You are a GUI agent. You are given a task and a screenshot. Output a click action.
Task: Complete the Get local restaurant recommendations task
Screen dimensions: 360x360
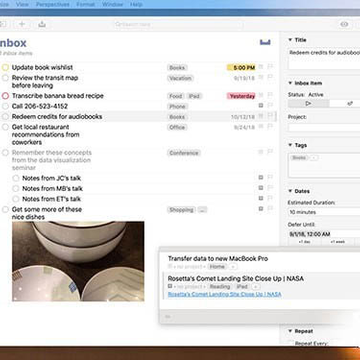coord(5,127)
